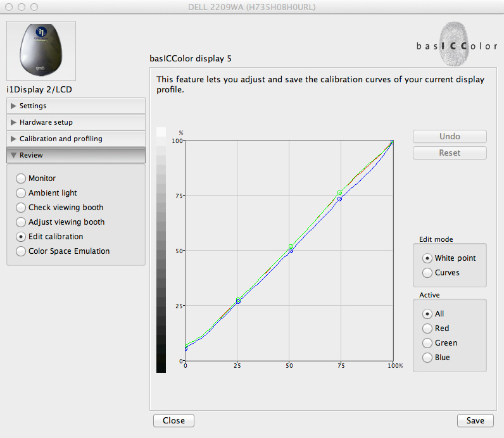The height and width of the screenshot is (438, 504).
Task: Activate only the Green channel
Action: point(427,343)
